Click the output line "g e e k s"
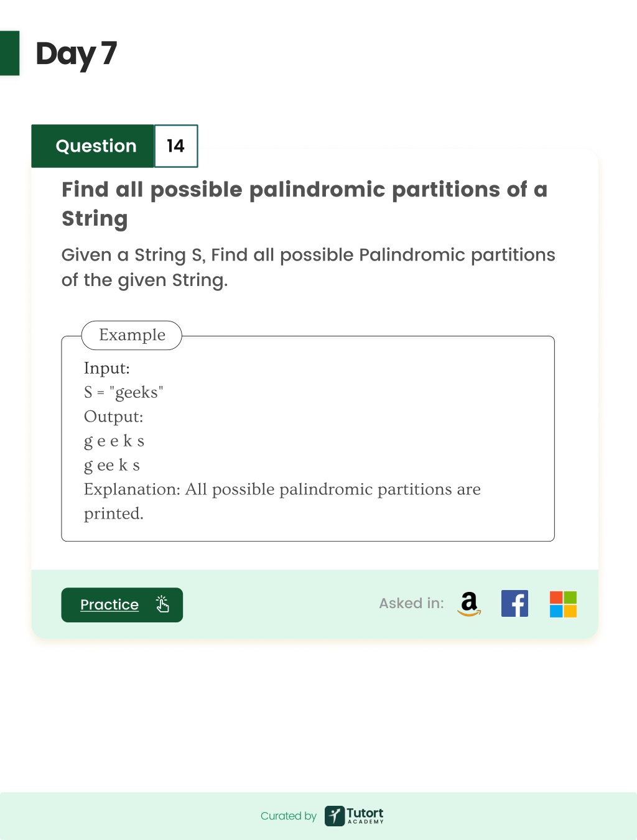 coord(114,441)
